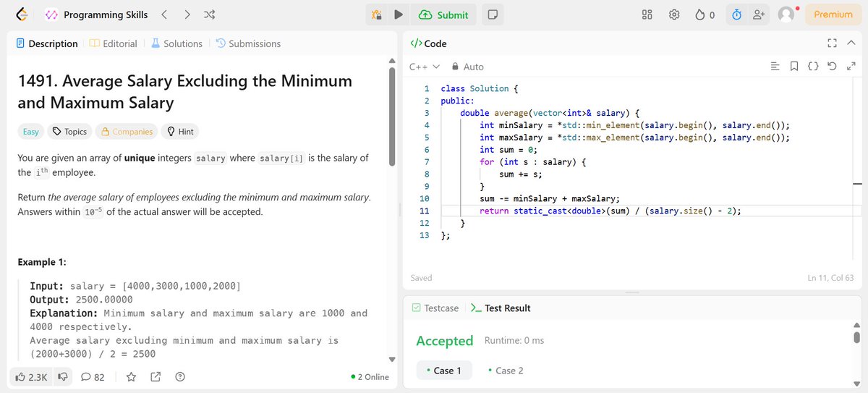This screenshot has width=868, height=393.
Task: Switch to the Submissions tab
Action: tap(248, 43)
